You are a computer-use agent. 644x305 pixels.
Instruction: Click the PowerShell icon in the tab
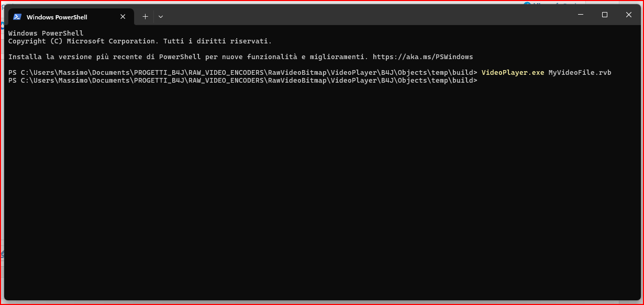[x=17, y=17]
